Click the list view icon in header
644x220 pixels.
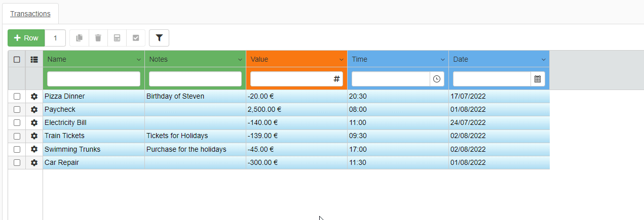pos(34,59)
